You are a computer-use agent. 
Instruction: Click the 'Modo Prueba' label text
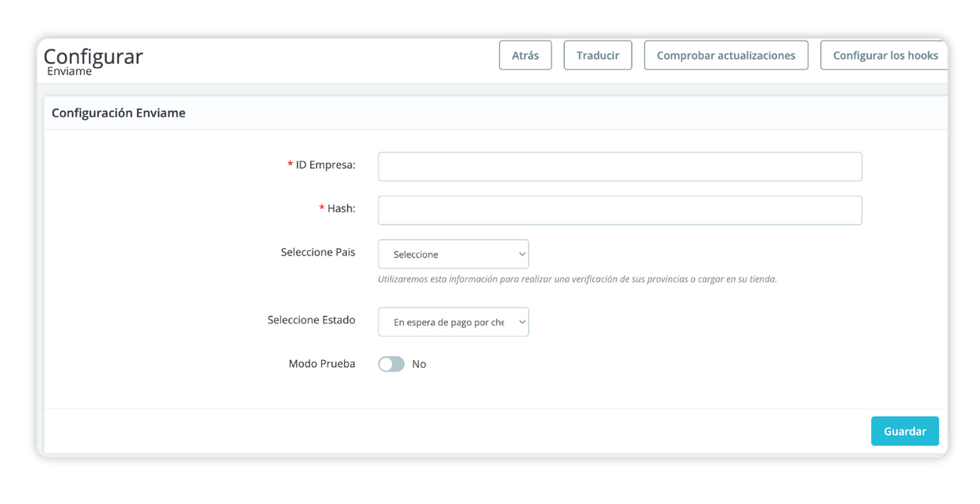click(x=321, y=364)
